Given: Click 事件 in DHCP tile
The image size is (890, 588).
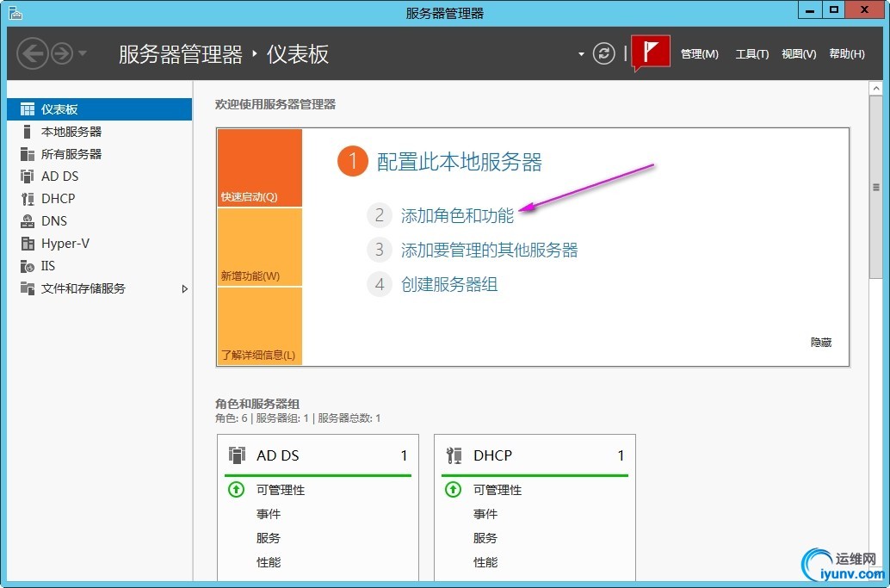Looking at the screenshot, I should tap(485, 514).
